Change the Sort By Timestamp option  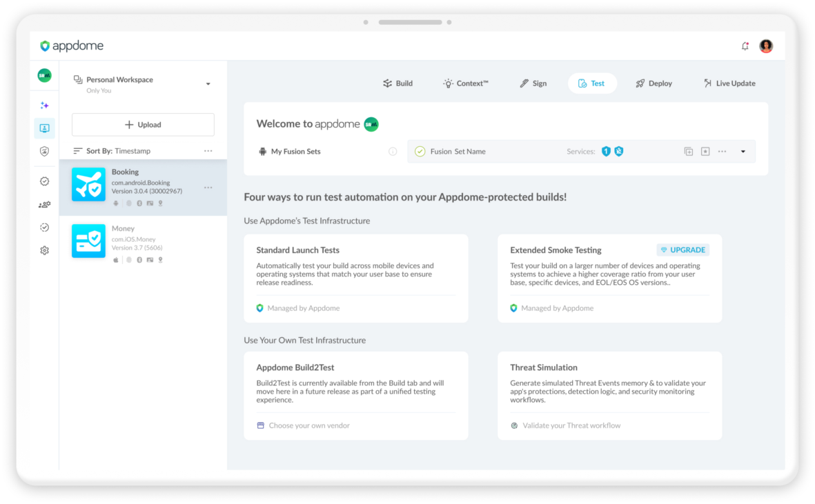(x=119, y=151)
